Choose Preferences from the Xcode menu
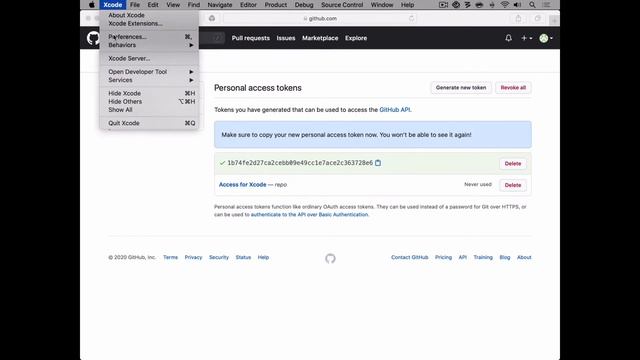 (149, 37)
